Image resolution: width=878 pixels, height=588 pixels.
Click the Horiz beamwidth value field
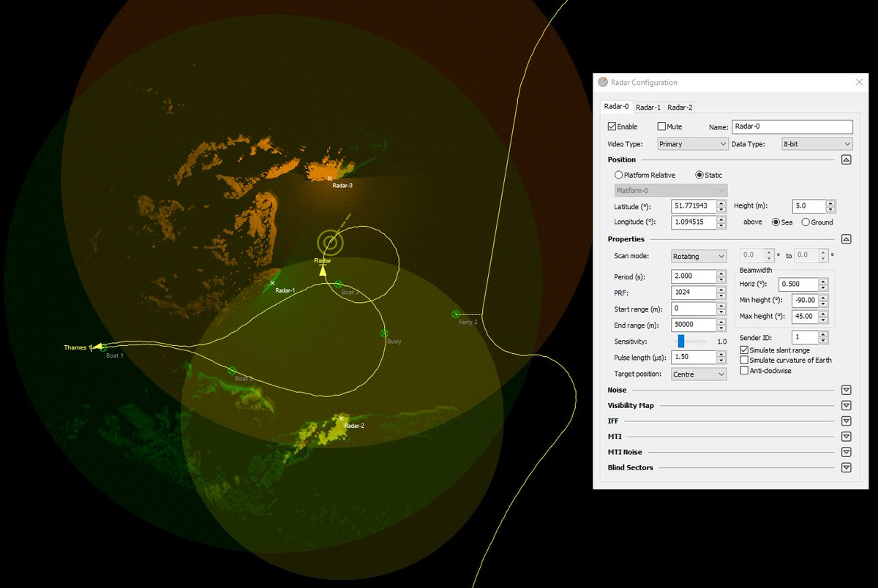[x=798, y=284]
